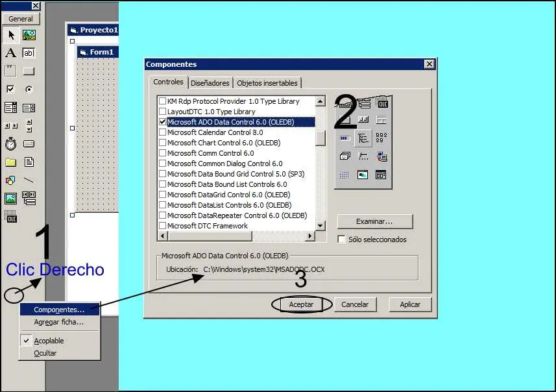
Task: Select the Pointer tool in the toolbox
Action: click(x=10, y=35)
